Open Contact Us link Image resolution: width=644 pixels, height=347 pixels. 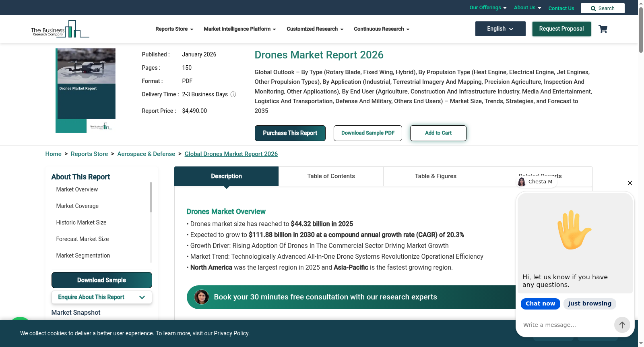[x=561, y=8]
